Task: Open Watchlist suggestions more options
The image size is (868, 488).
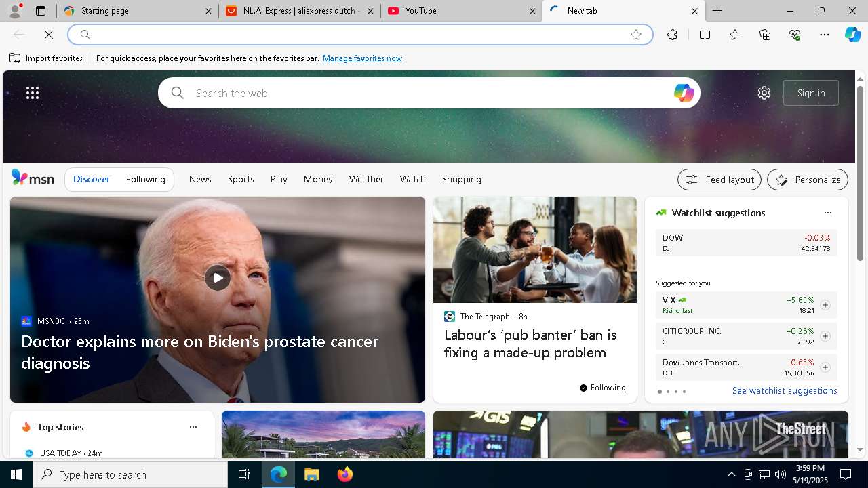Action: pos(827,213)
